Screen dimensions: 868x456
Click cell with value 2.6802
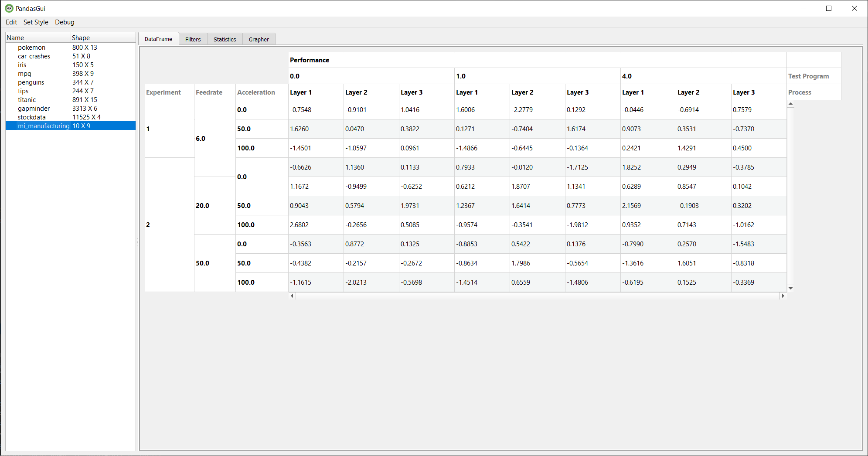pos(316,225)
